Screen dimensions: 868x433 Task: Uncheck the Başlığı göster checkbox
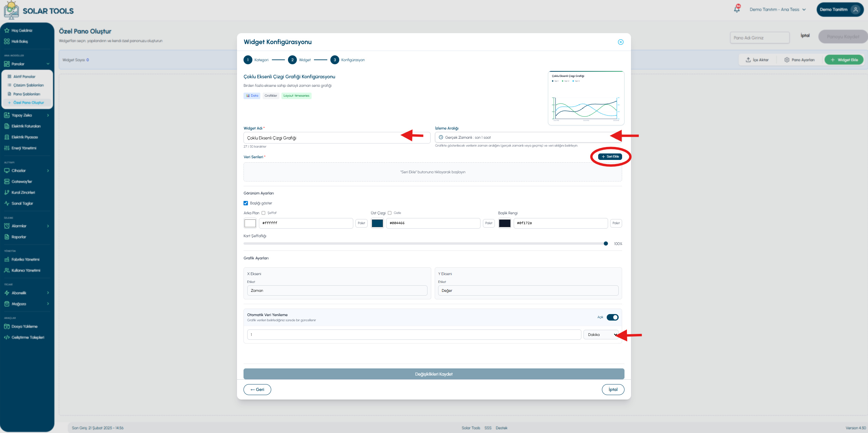coord(246,203)
